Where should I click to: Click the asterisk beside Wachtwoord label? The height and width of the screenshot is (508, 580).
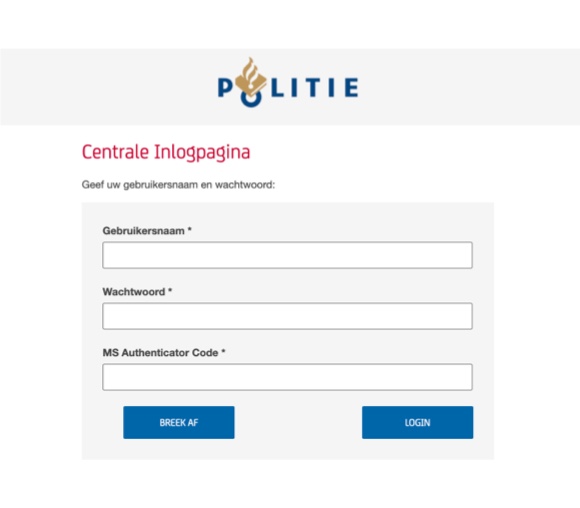[x=170, y=291]
